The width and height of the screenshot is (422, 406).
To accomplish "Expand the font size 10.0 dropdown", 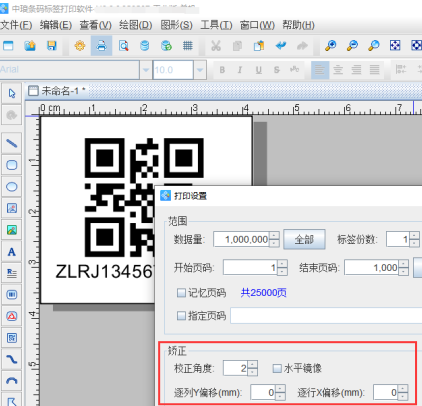I will coord(200,70).
